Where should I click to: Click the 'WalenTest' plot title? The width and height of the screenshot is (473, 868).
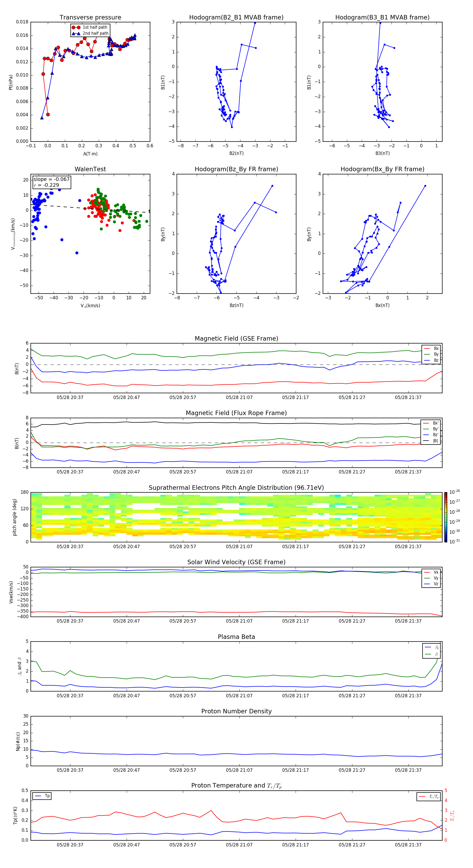coord(90,169)
